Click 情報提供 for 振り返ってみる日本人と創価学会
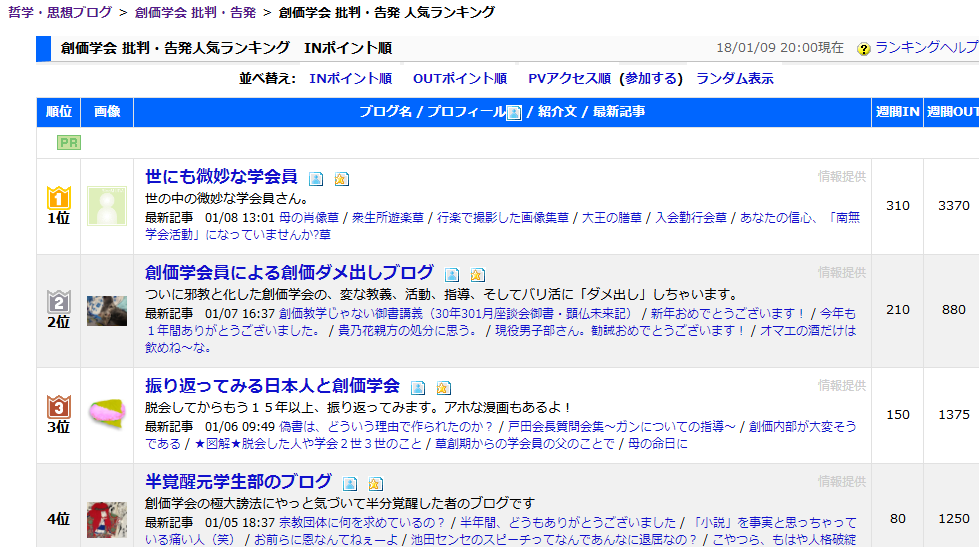 [x=842, y=385]
